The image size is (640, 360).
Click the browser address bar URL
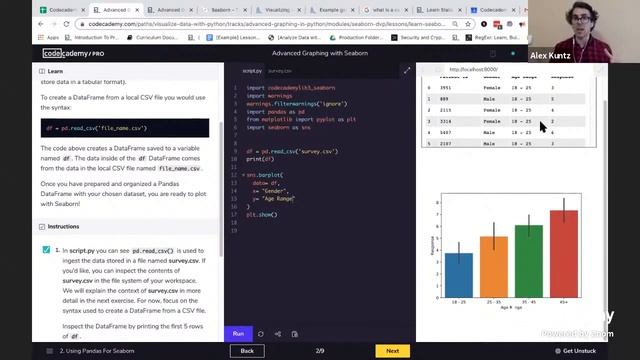pyautogui.click(x=267, y=24)
